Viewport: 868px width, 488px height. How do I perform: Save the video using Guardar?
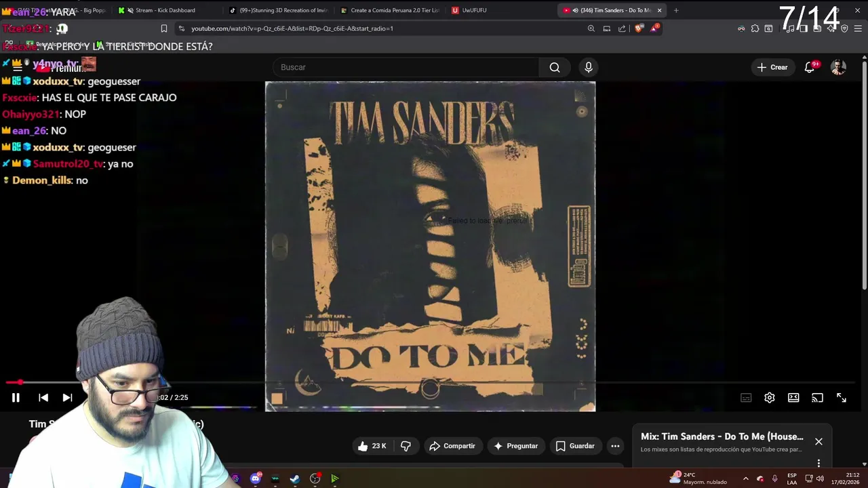[576, 446]
